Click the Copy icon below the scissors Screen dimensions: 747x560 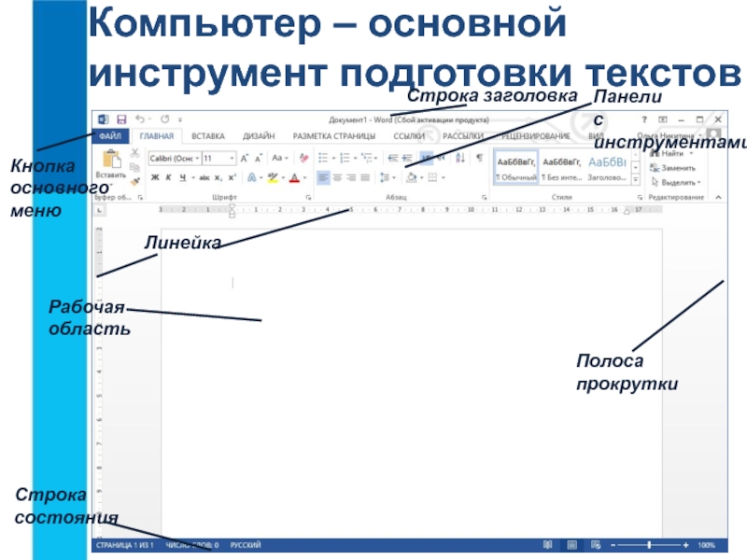pyautogui.click(x=134, y=167)
